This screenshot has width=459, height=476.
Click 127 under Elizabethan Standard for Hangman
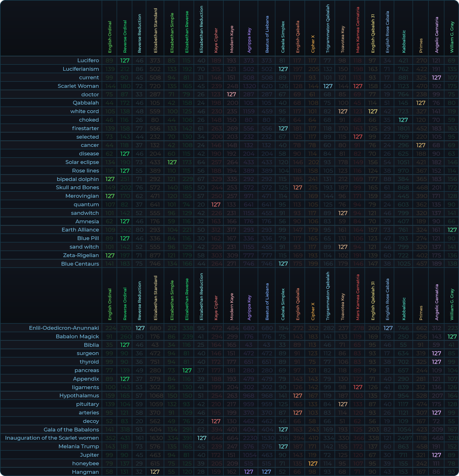155,472
